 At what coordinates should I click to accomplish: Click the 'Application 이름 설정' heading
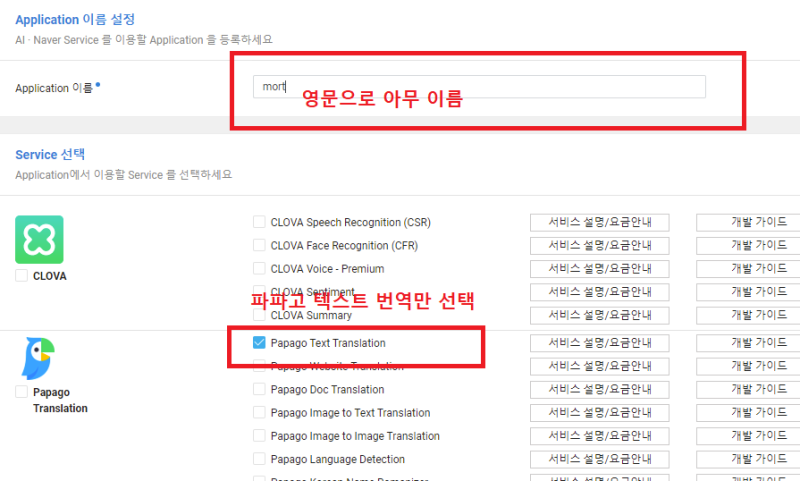click(x=75, y=19)
